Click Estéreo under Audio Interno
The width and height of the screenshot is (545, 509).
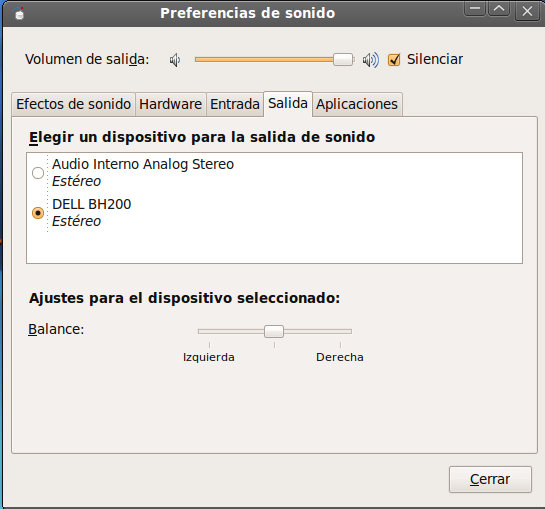pos(76,181)
